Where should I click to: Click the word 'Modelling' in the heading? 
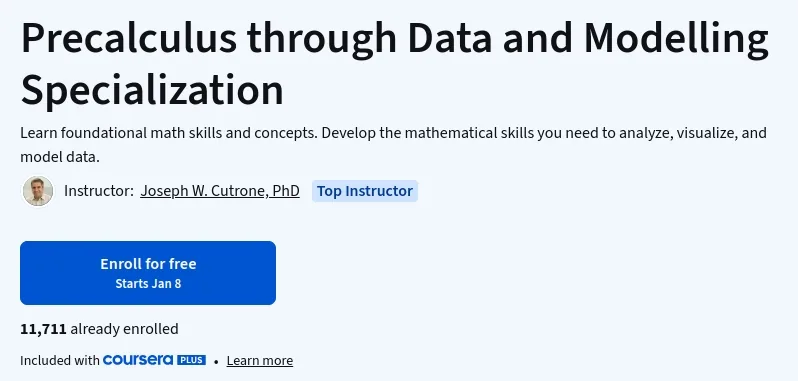pos(676,41)
